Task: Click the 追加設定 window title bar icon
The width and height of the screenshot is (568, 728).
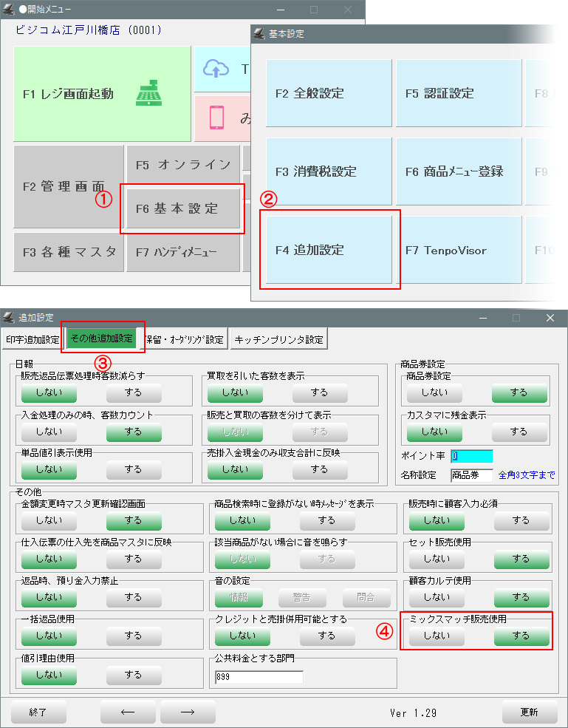Action: click(9, 318)
